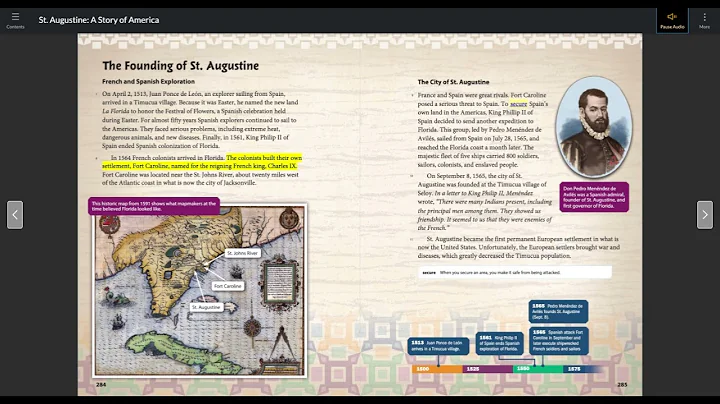Select the heading 'The Founding of St. Augustine'
The height and width of the screenshot is (404, 720).
(180, 66)
